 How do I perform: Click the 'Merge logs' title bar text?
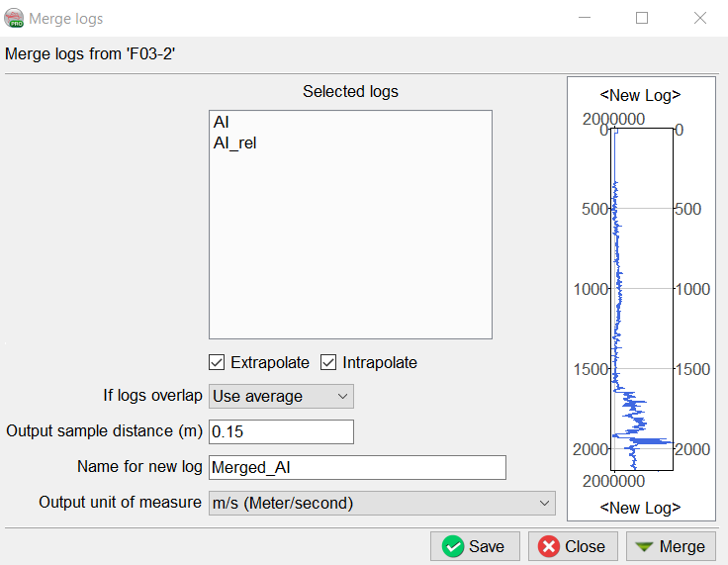tap(65, 19)
